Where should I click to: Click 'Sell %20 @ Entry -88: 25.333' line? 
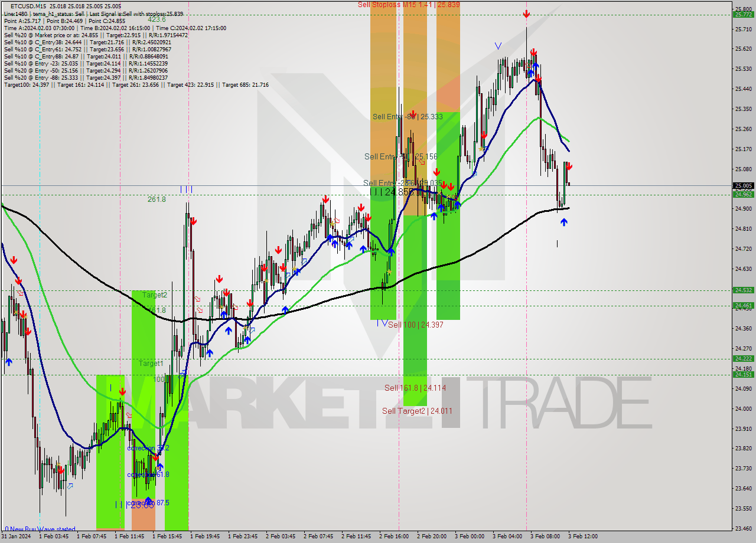point(87,77)
